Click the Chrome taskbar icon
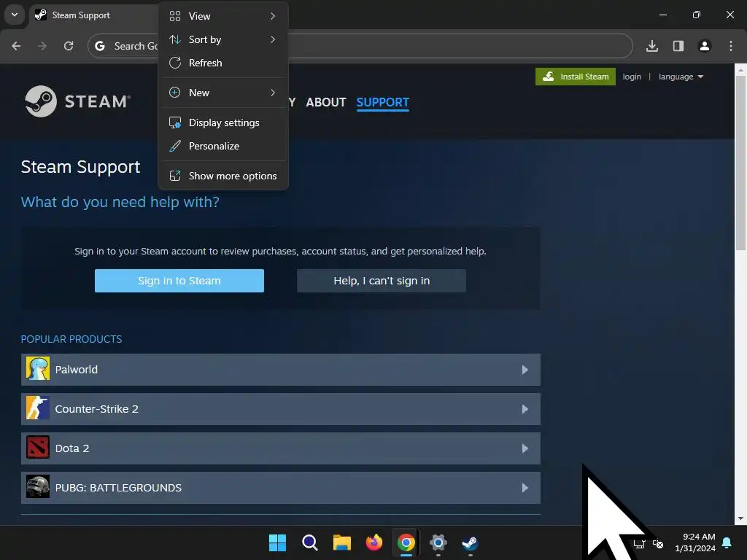 tap(406, 542)
